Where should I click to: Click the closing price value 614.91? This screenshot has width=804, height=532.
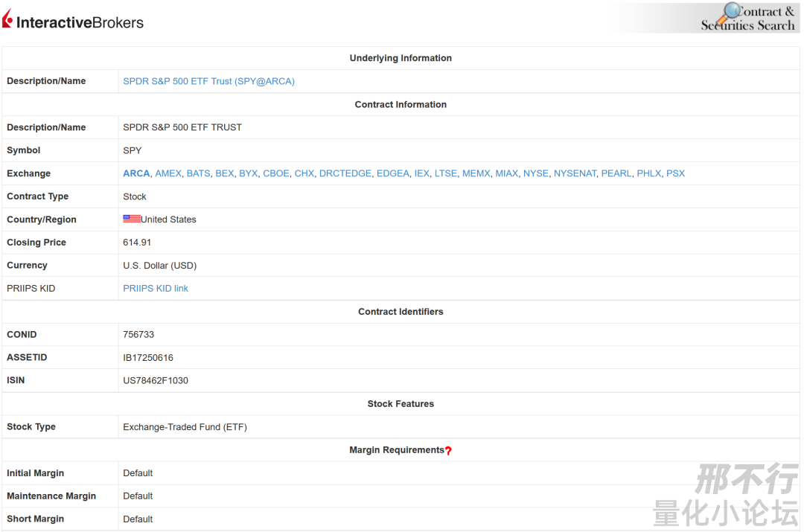coord(137,243)
